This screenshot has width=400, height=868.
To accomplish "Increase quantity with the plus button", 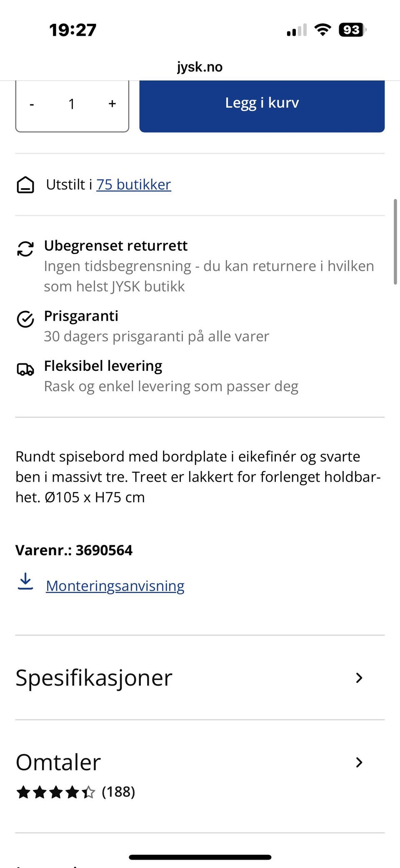I will [112, 103].
